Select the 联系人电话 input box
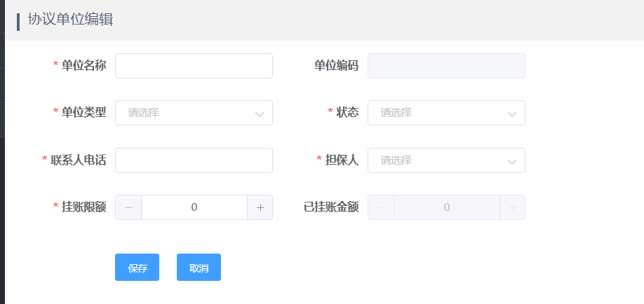The image size is (644, 304). 194,160
